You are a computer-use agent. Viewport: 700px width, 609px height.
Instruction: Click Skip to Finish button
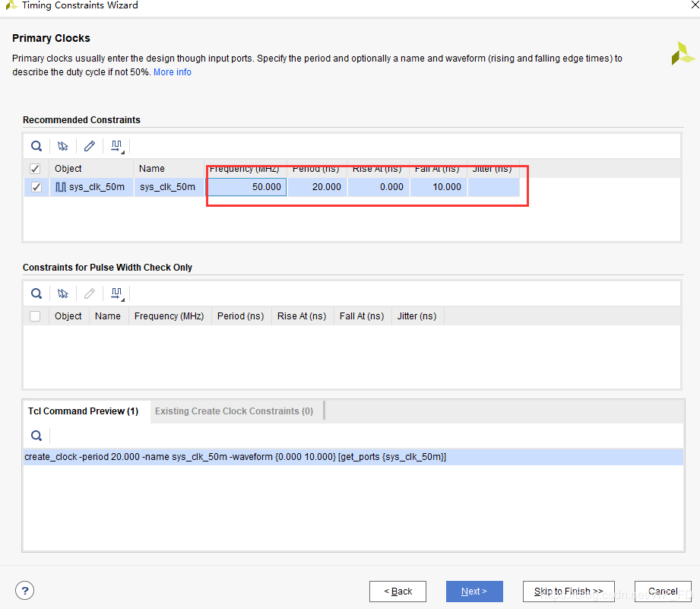coord(569,592)
